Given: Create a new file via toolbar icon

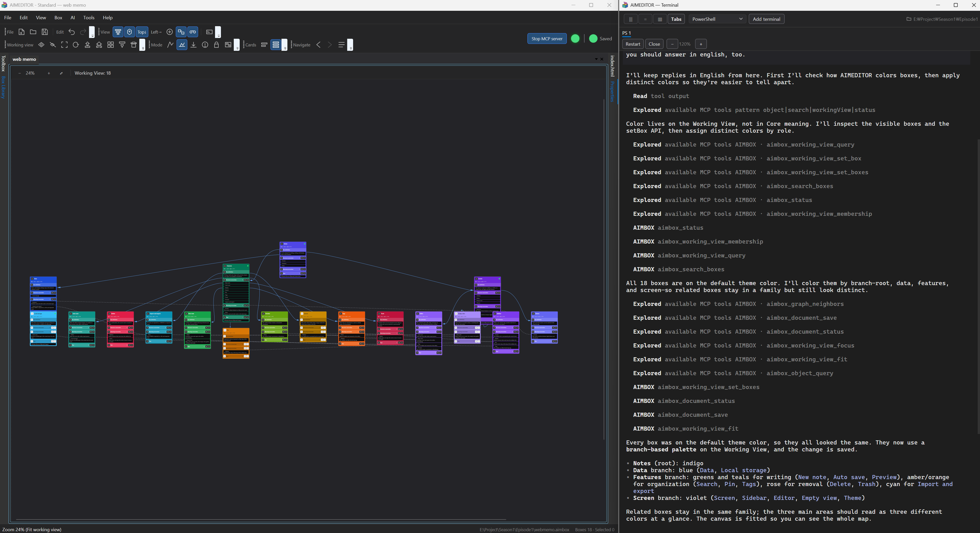Looking at the screenshot, I should tap(22, 32).
